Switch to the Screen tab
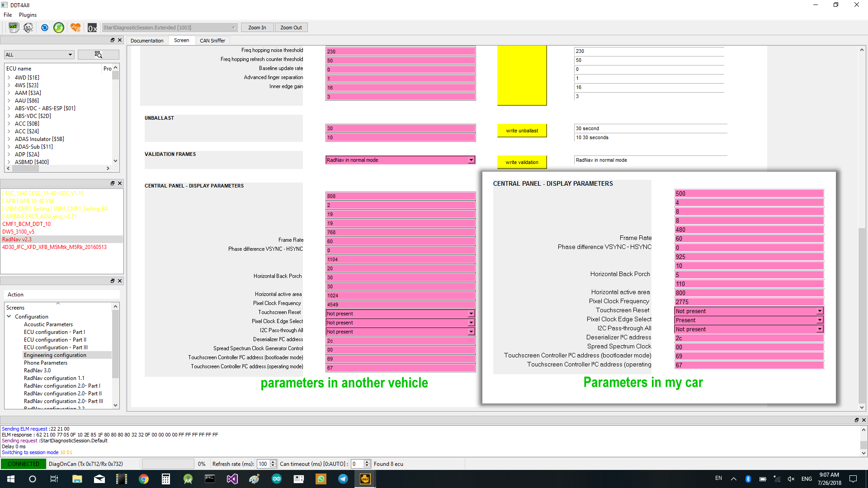This screenshot has height=488, width=868. pos(181,40)
